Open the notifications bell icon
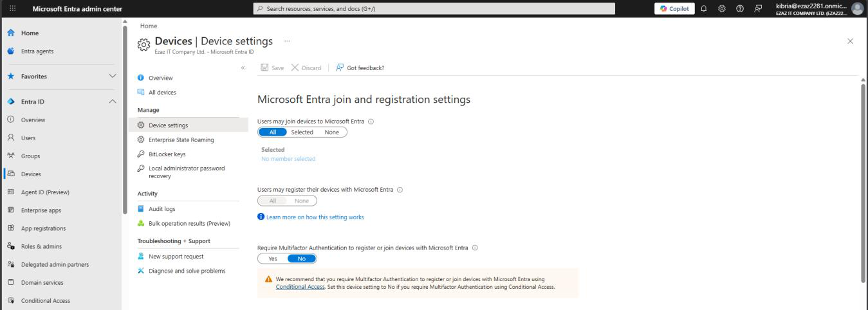Image resolution: width=868 pixels, height=310 pixels. point(705,8)
